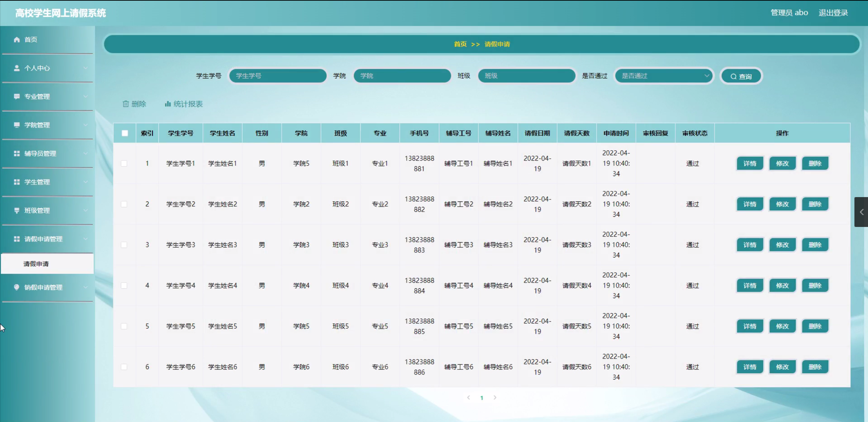The height and width of the screenshot is (422, 868).
Task: Click the bulb icon beside 销假申请管理
Action: [17, 287]
